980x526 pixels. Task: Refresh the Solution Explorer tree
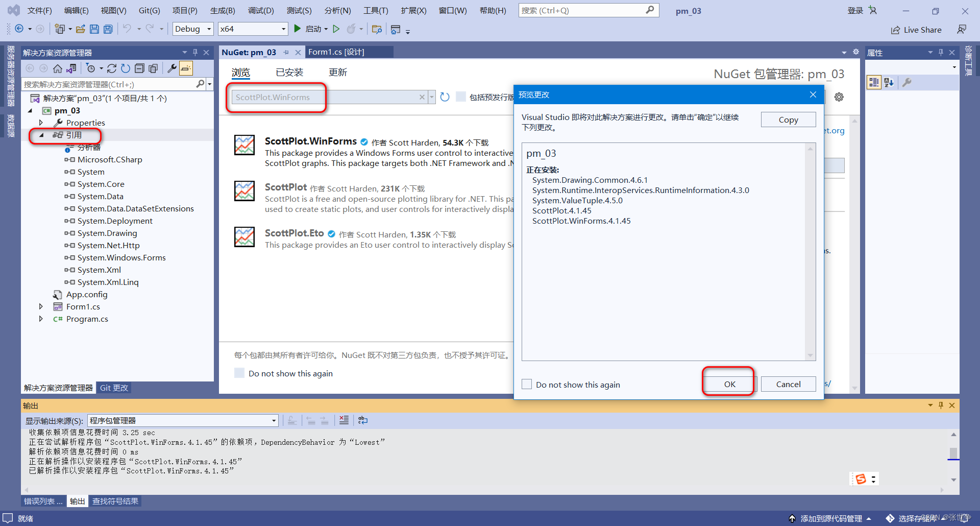tap(126, 68)
